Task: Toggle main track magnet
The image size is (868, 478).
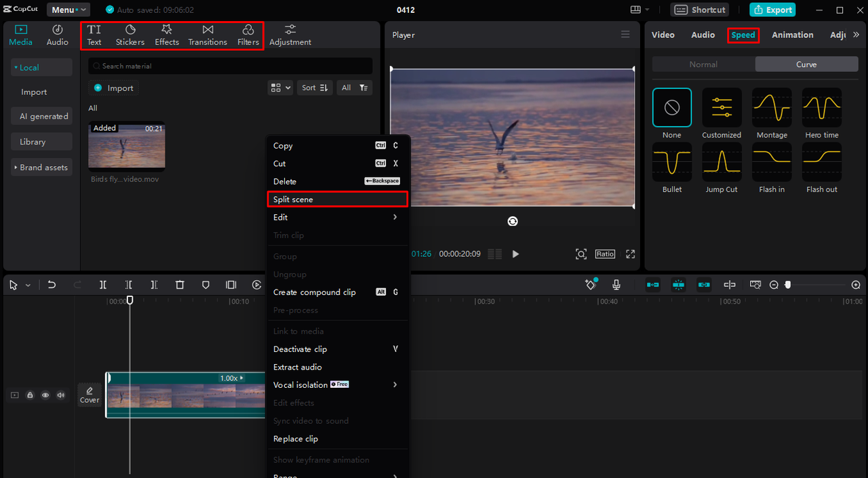Action: coord(653,285)
